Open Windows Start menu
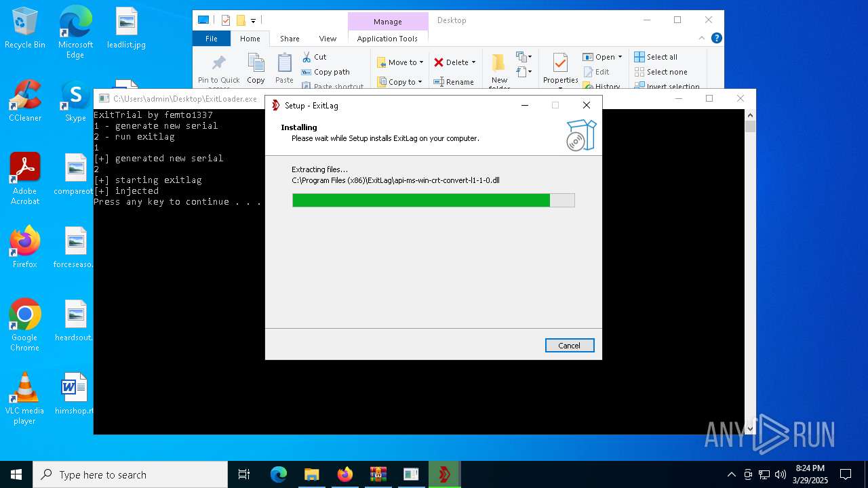The image size is (868, 488). [16, 474]
